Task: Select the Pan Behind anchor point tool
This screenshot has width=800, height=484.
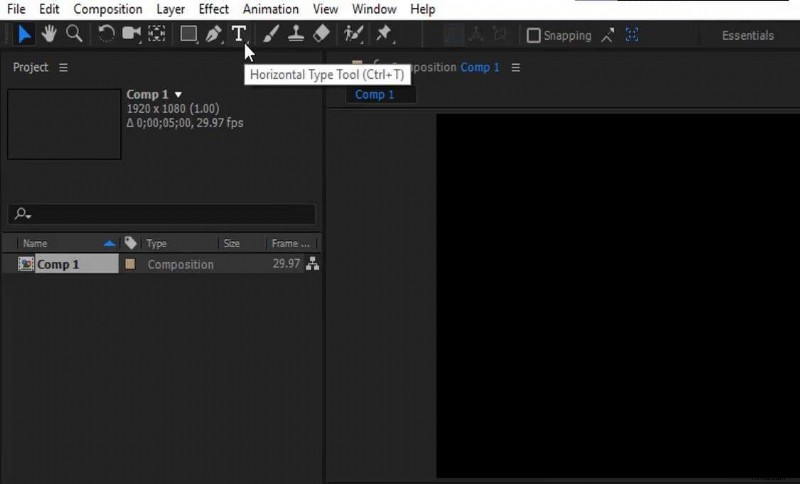Action: click(157, 34)
